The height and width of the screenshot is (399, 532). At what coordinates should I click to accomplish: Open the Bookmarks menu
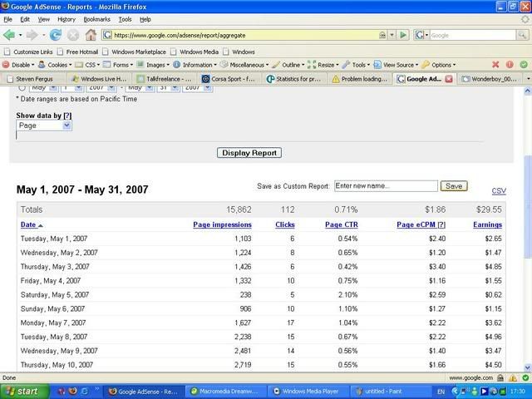[96, 18]
